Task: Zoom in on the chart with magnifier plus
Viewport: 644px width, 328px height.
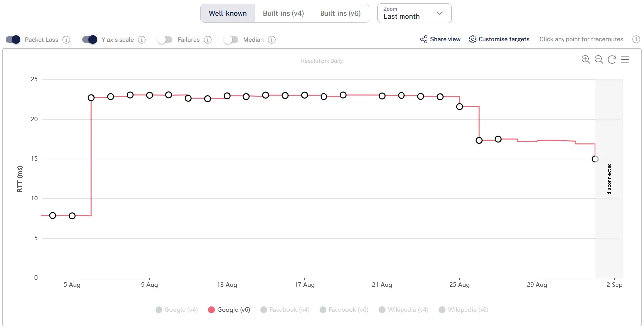Action: point(586,60)
